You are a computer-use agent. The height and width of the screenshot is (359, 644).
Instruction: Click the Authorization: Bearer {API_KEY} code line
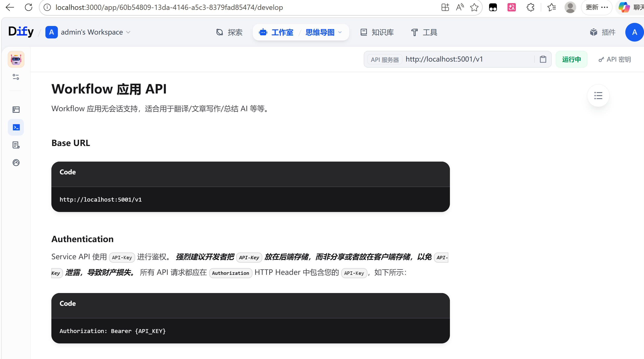(113, 331)
